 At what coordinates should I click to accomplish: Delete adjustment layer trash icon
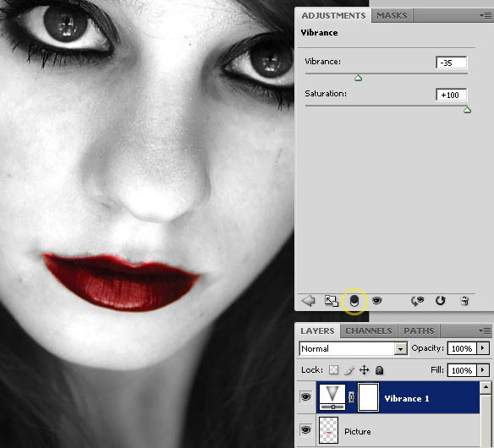[x=464, y=301]
